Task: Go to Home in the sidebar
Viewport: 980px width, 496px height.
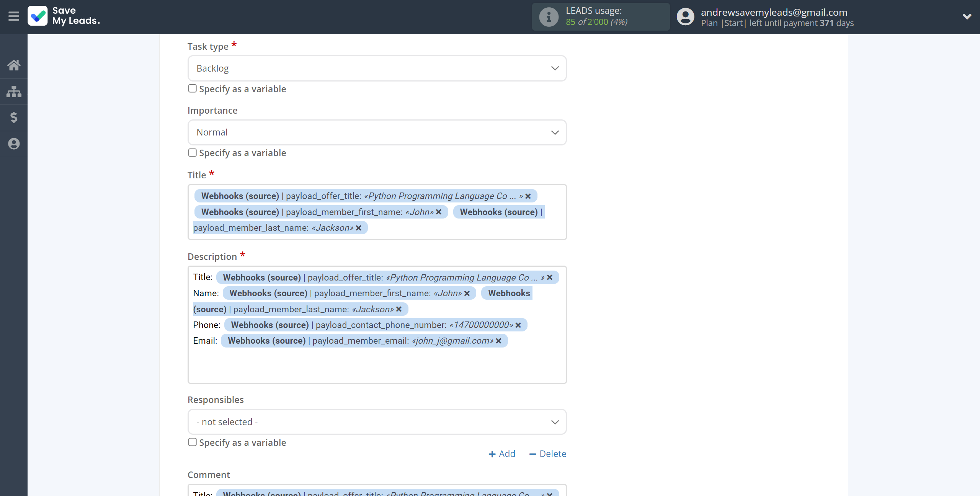Action: (x=14, y=65)
